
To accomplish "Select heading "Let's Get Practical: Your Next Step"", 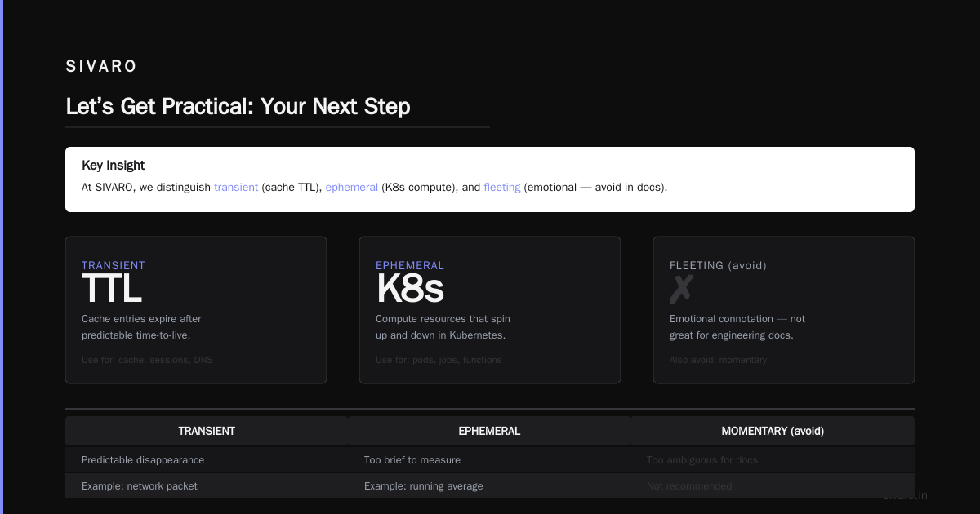I will click(238, 106).
